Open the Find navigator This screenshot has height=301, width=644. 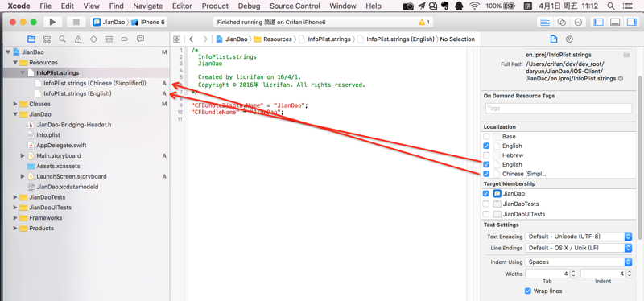(x=63, y=39)
